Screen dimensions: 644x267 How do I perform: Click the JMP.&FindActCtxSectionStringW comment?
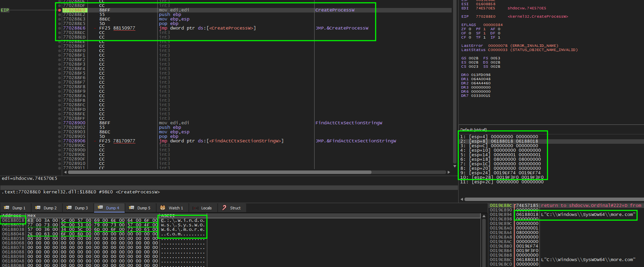[356, 141]
